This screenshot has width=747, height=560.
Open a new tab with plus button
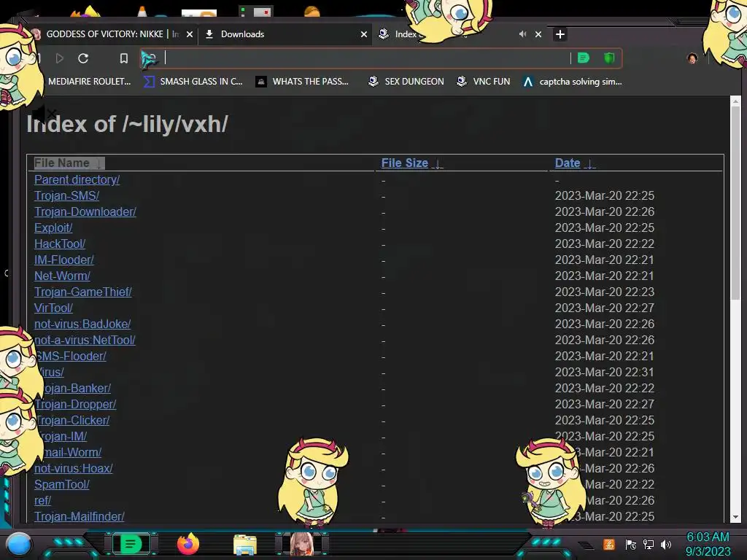560,34
